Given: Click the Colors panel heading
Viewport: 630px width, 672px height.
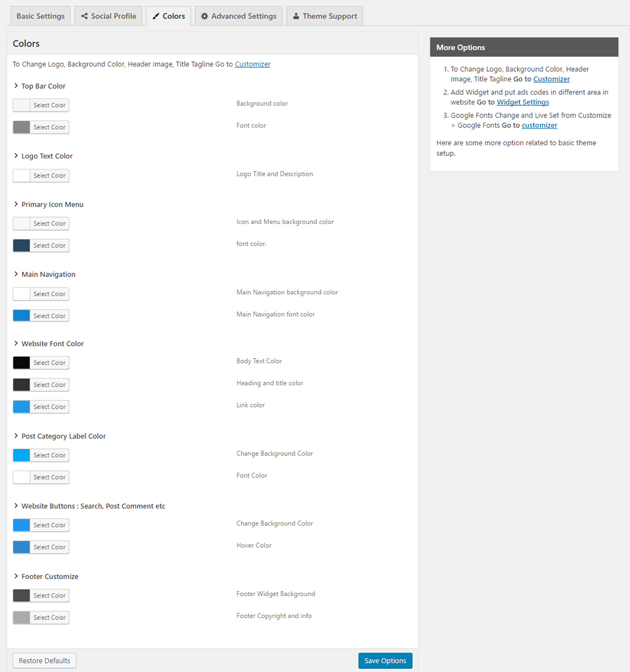Looking at the screenshot, I should (26, 44).
